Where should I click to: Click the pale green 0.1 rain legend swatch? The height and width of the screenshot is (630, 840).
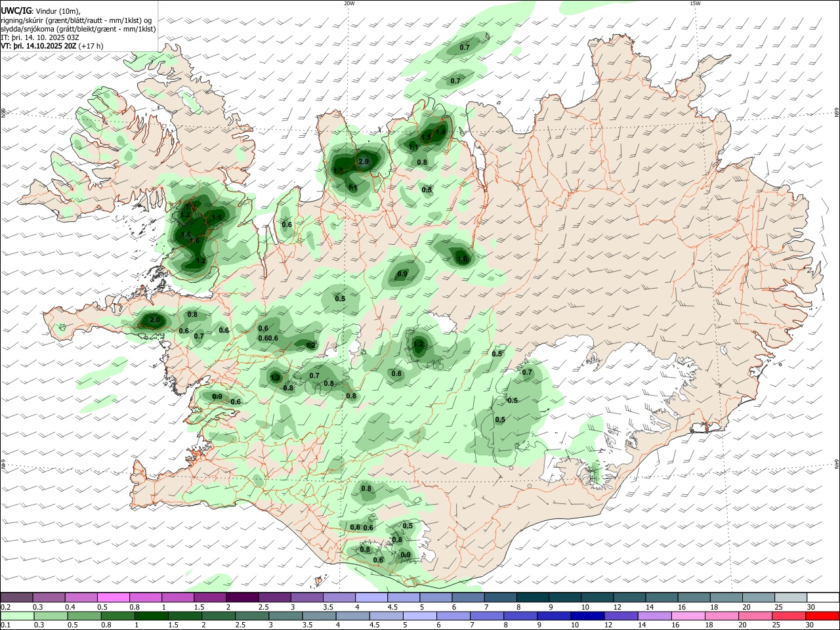[16, 616]
